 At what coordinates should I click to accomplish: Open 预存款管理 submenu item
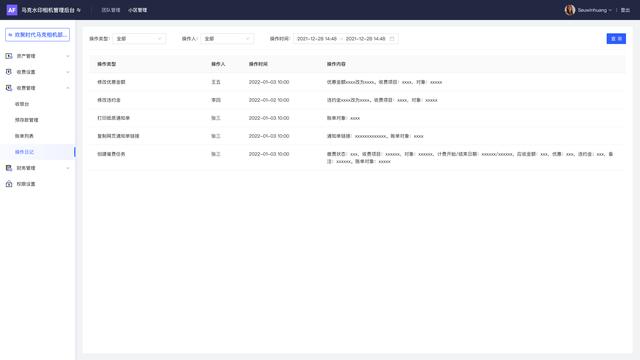click(27, 120)
